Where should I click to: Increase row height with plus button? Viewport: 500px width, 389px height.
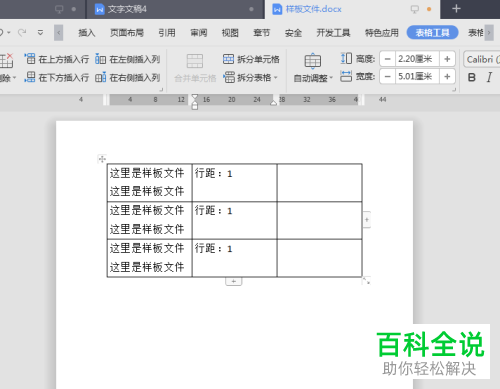click(447, 59)
